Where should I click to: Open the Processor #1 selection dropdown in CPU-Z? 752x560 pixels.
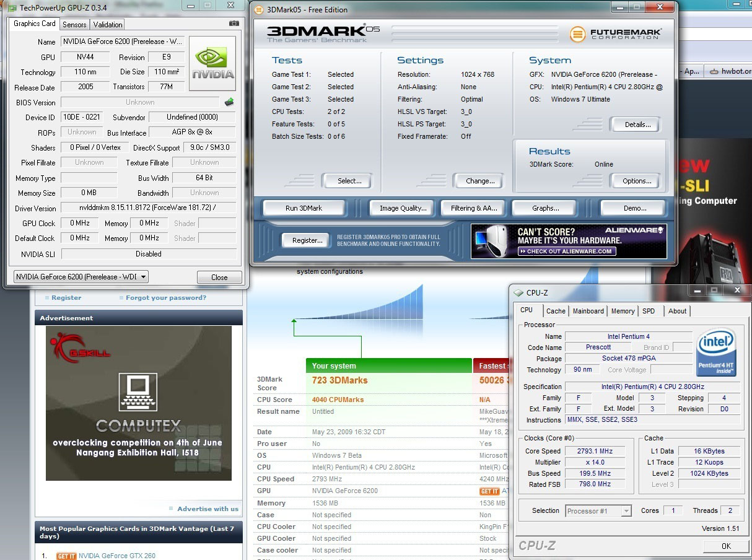click(x=598, y=511)
